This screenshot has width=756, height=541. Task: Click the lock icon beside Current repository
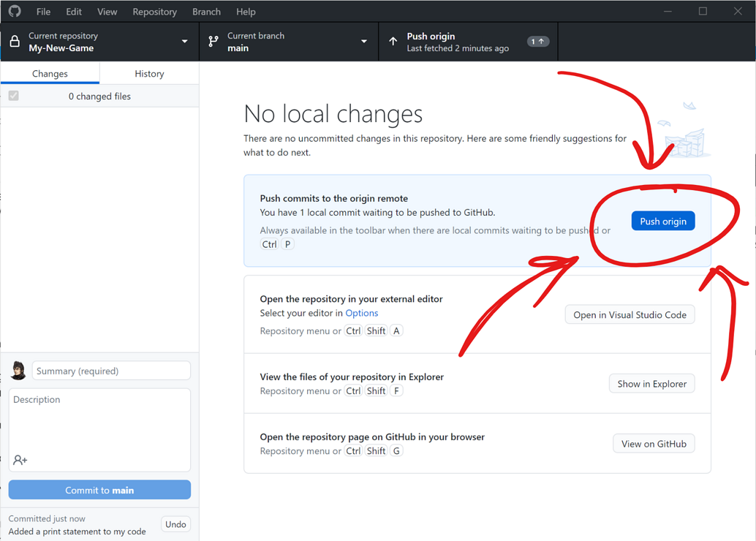15,42
